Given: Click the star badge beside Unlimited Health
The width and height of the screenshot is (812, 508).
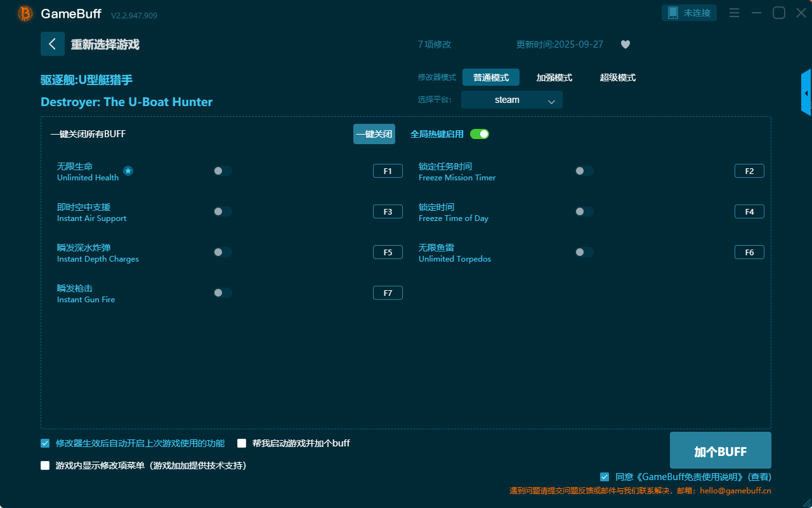Looking at the screenshot, I should click(128, 171).
